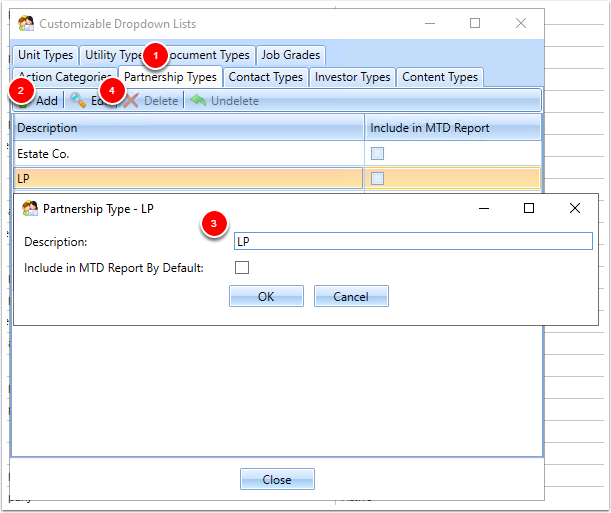Image resolution: width=611 pixels, height=513 pixels.
Task: Click the Customizable Dropdown Lists window icon
Action: coord(26,23)
